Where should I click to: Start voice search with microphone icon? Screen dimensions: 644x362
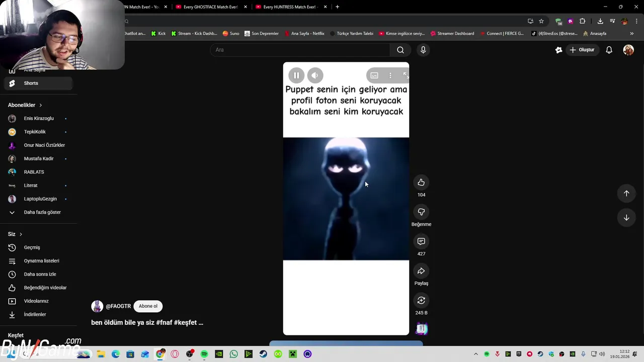[x=423, y=50]
